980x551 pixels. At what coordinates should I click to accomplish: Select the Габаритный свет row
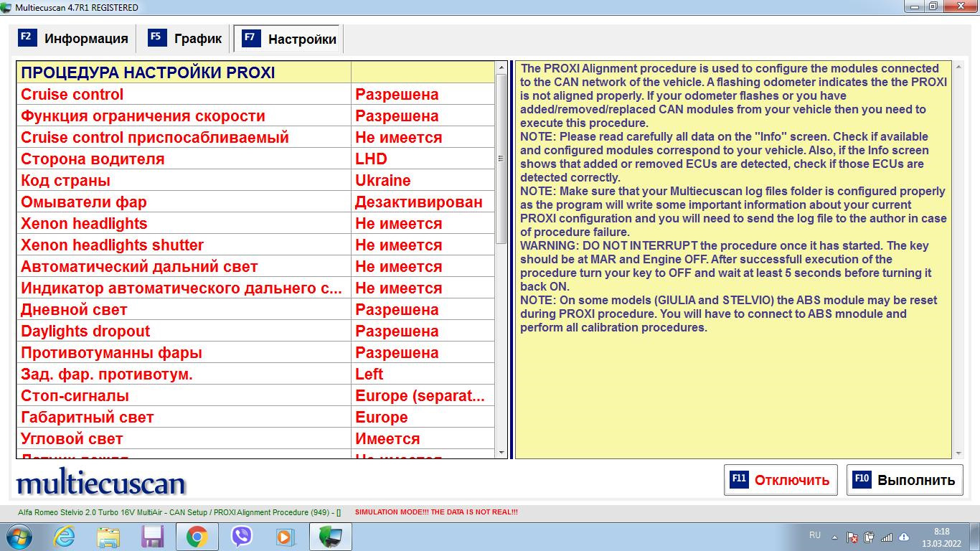point(256,417)
